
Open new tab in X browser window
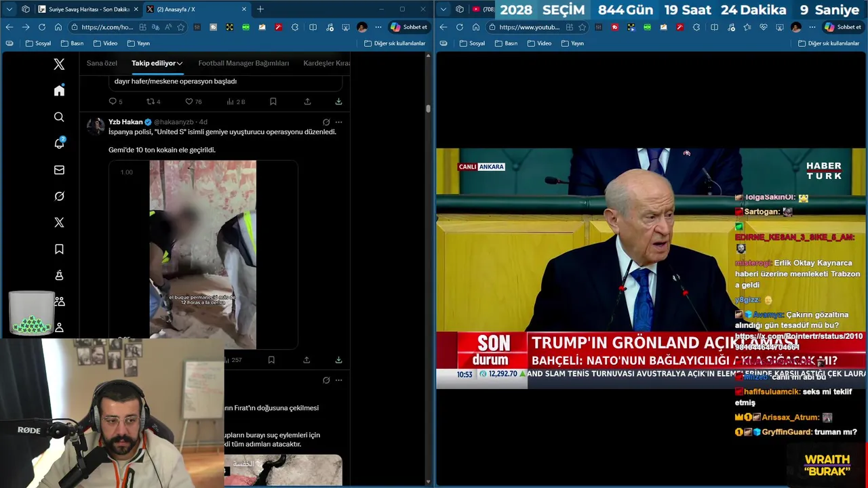[260, 9]
